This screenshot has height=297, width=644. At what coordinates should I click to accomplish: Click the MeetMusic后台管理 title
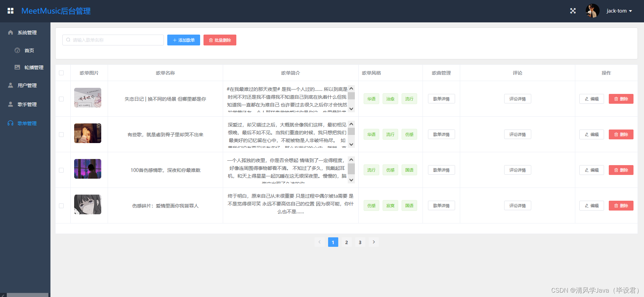pyautogui.click(x=56, y=11)
